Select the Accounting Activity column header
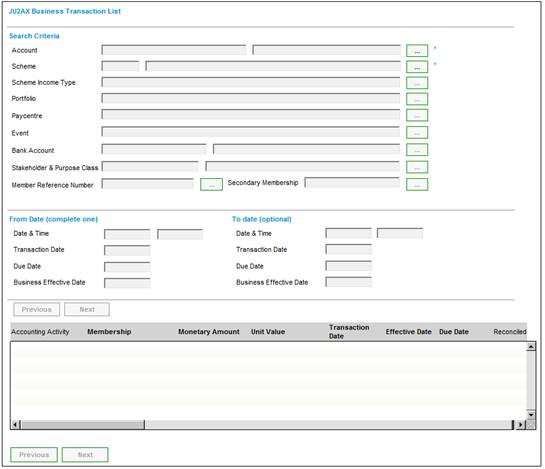Viewport: 545px width, 469px height. pyautogui.click(x=40, y=332)
